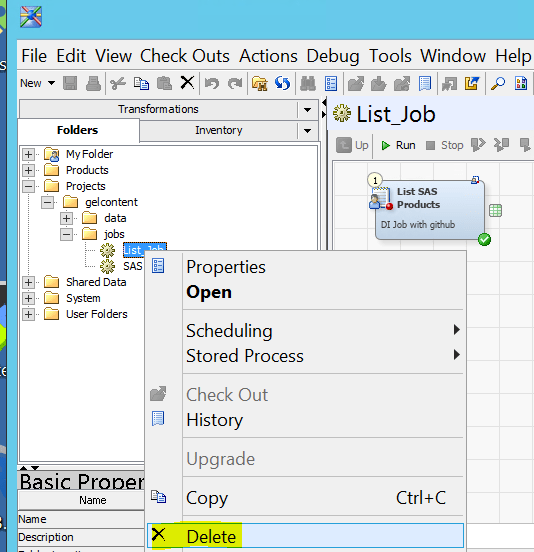Open the Inventory tab dropdown arrow
Screen dimensions: 534x552
(307, 131)
